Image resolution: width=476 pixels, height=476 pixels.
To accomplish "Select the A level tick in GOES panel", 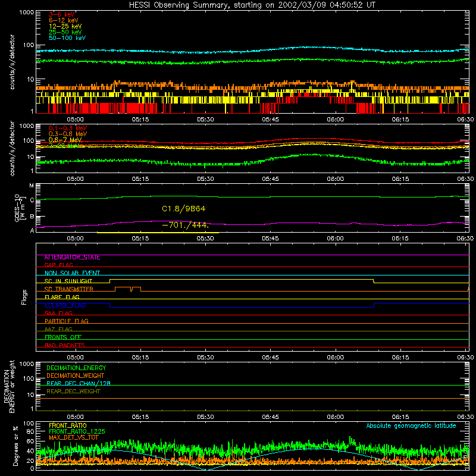I will (32, 230).
